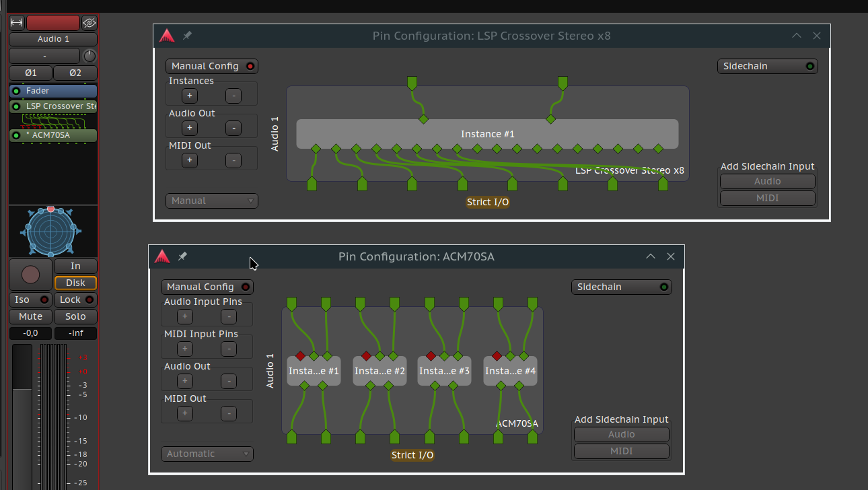Add Audio Out in ACM70SA window
Viewport: 868px width, 490px height.
pos(185,381)
